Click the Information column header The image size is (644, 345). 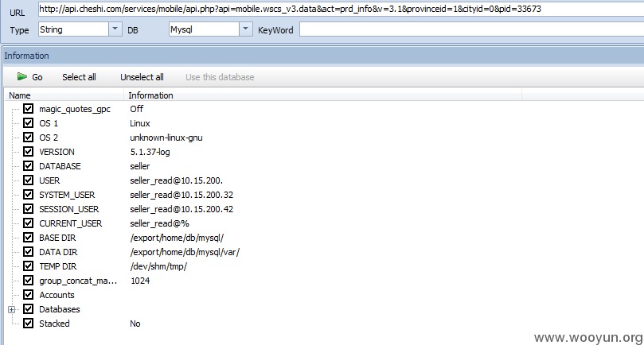point(323,95)
